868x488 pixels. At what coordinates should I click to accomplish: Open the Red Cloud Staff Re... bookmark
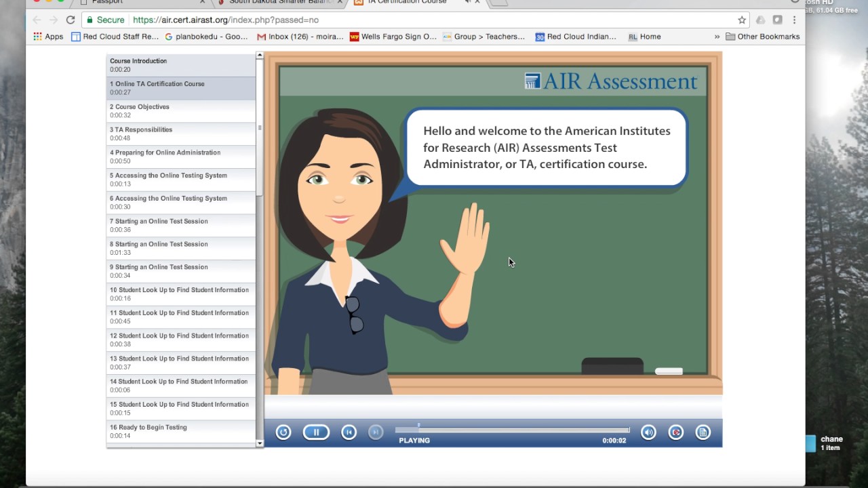point(115,37)
